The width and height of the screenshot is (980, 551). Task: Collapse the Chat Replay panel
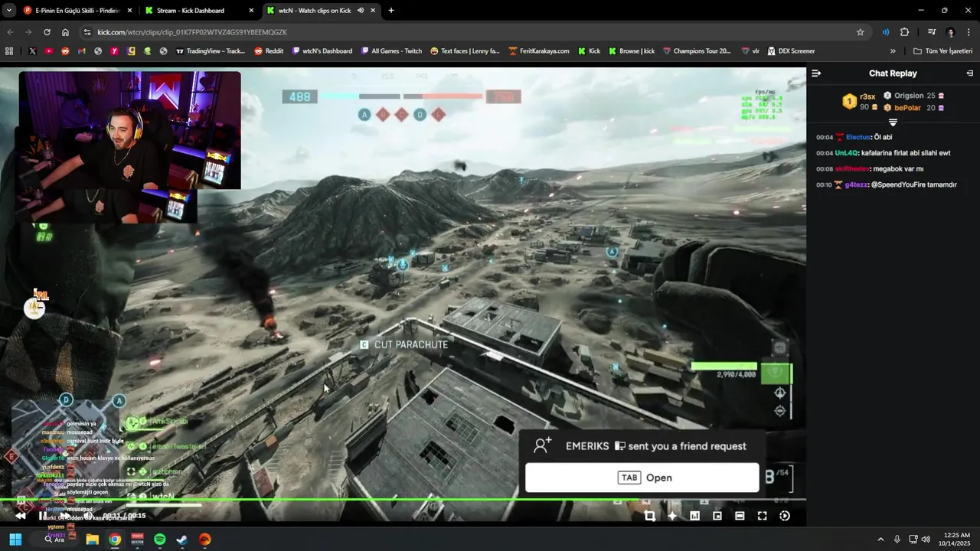(x=816, y=73)
